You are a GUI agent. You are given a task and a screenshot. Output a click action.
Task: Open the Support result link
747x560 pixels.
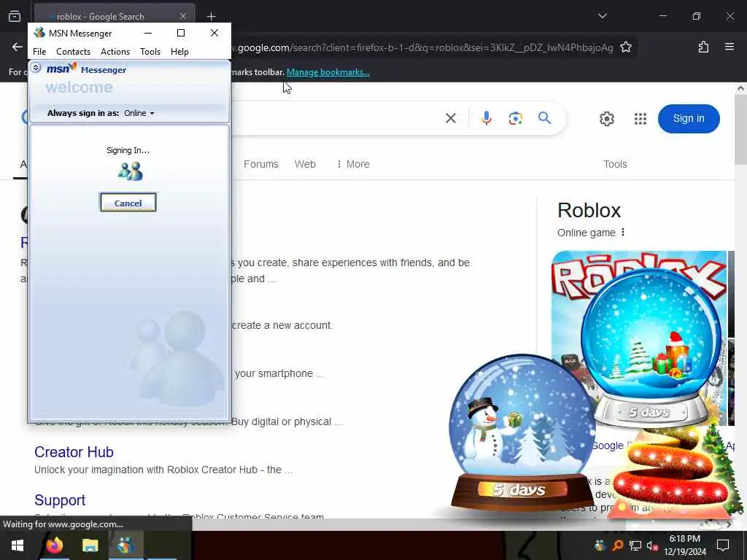coord(60,500)
